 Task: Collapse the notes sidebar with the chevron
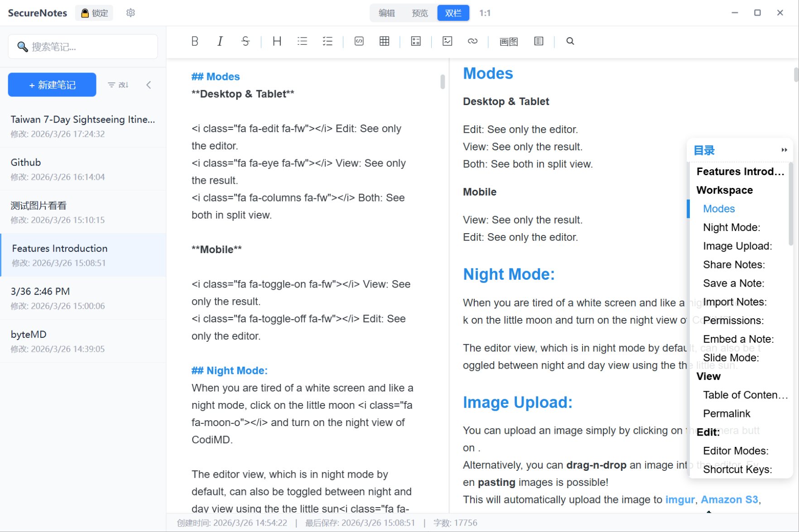(x=149, y=85)
